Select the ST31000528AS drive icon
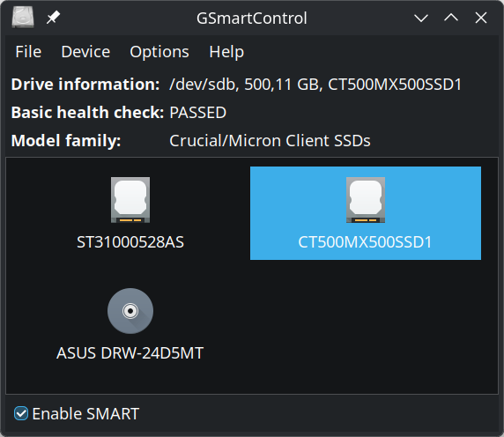This screenshot has width=504, height=437. pyautogui.click(x=130, y=200)
